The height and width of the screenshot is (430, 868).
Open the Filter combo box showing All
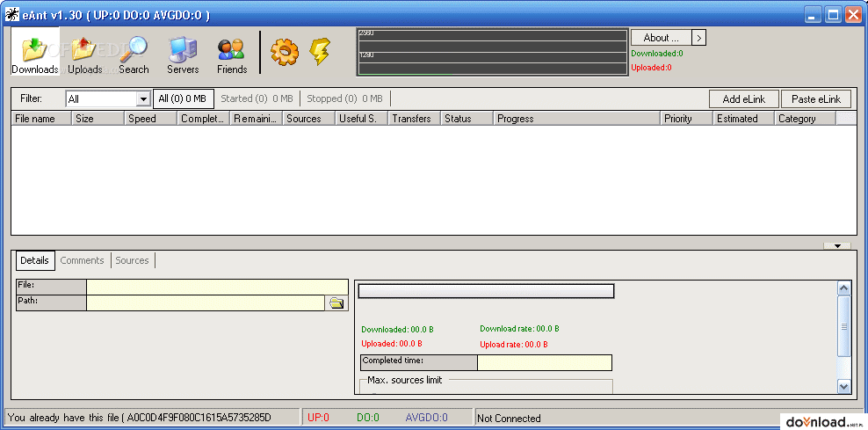(x=108, y=99)
